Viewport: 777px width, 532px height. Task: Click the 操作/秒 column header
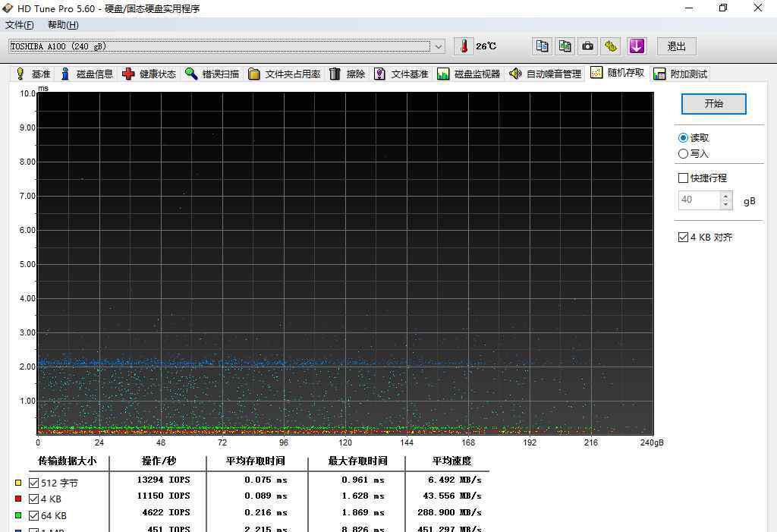(x=159, y=461)
